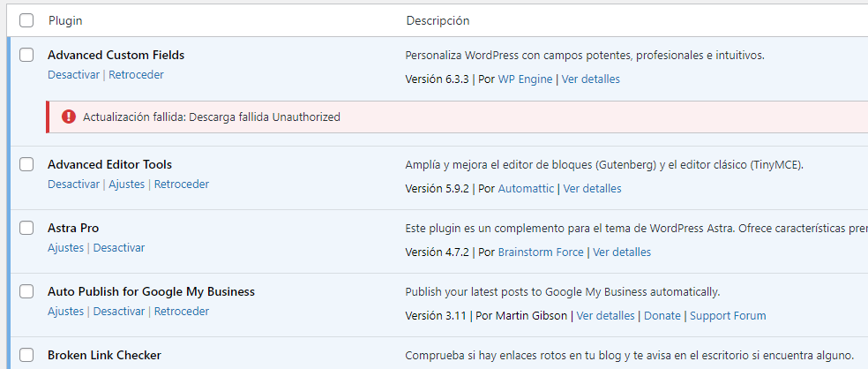Open the WP Engine author link

click(x=526, y=79)
